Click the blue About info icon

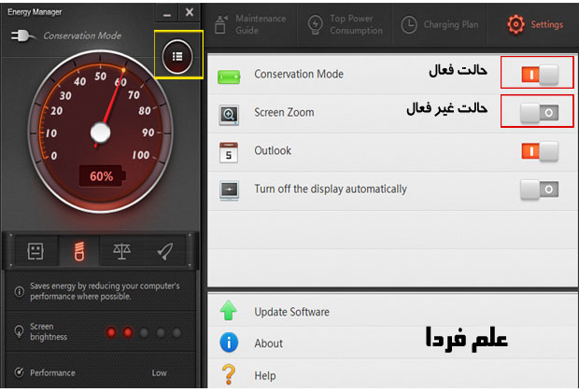click(x=229, y=343)
